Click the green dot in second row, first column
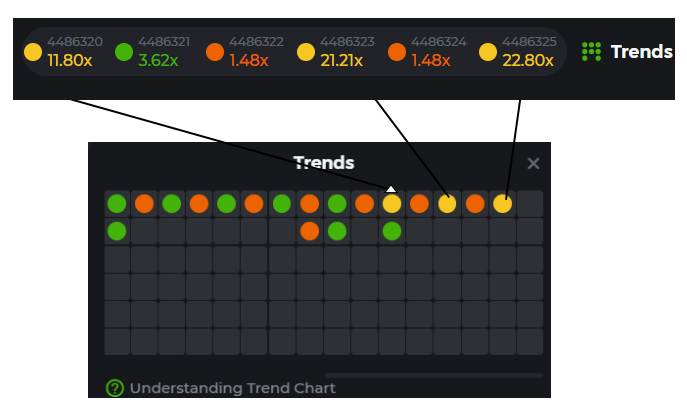The height and width of the screenshot is (410, 687). 117,231
